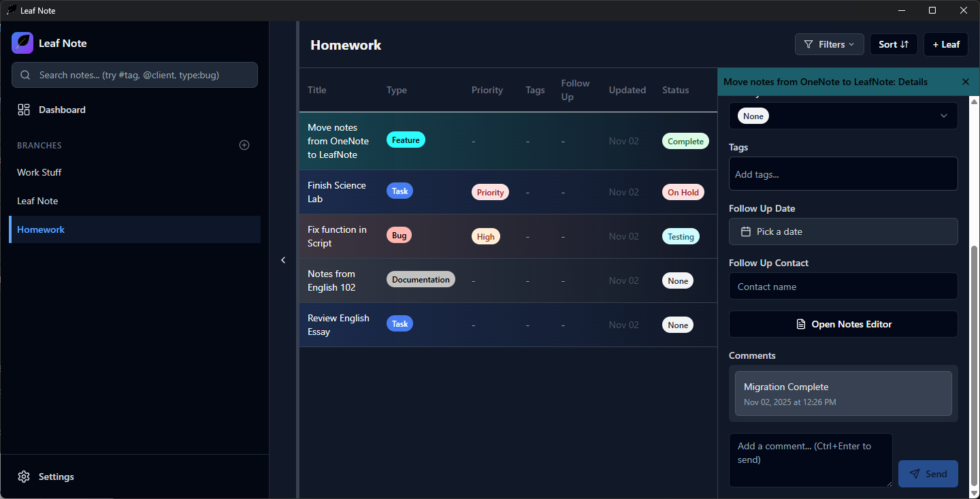The height and width of the screenshot is (499, 980).
Task: Expand the dropdown showing None
Action: 843,116
